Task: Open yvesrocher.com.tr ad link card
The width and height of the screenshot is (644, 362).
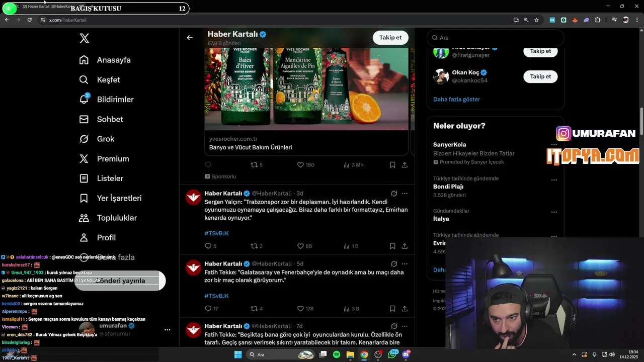Action: (x=306, y=143)
